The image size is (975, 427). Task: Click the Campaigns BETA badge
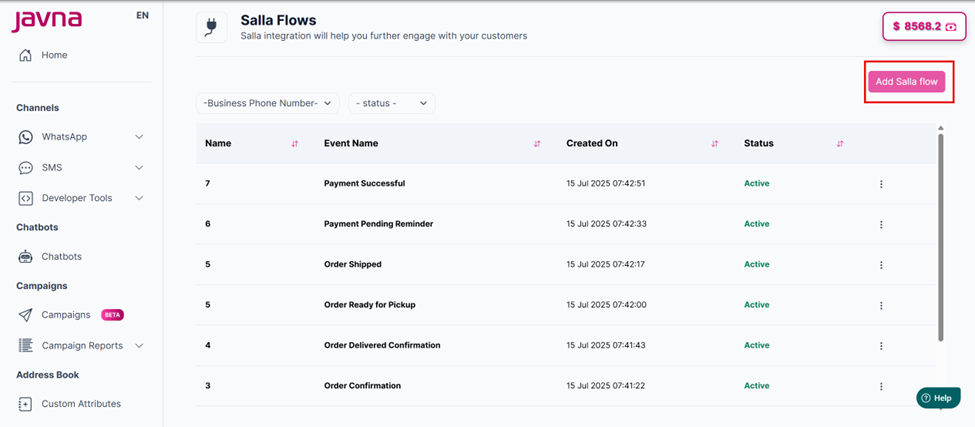pos(113,315)
